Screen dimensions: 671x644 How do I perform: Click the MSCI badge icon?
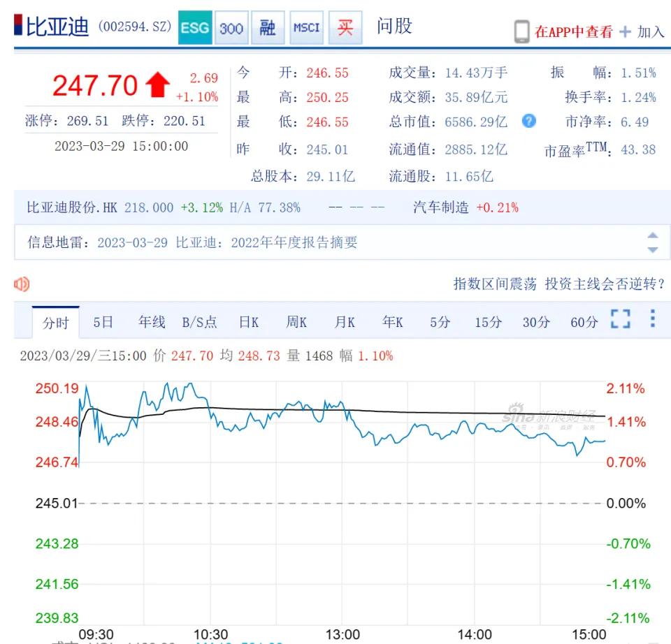306,28
